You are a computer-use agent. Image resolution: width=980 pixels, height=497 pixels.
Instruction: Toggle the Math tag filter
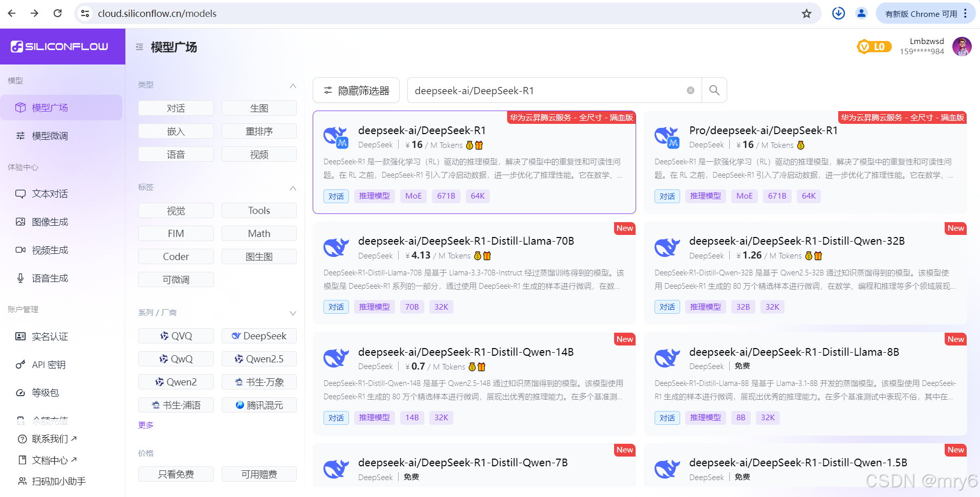[x=259, y=233]
